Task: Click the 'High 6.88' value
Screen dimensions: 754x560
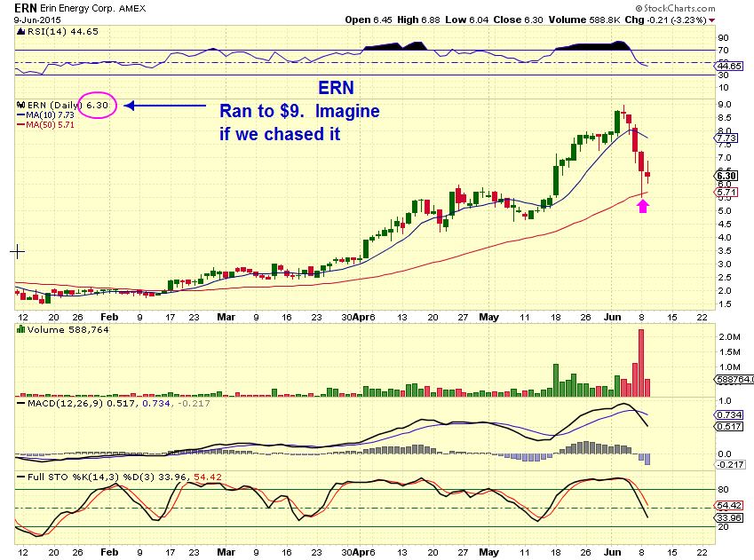Action: pyautogui.click(x=418, y=20)
